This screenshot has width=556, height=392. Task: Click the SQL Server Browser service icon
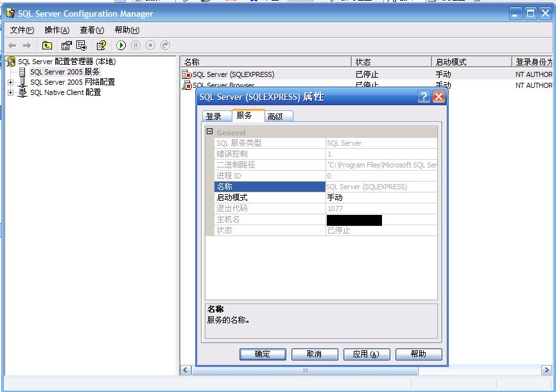click(x=187, y=85)
